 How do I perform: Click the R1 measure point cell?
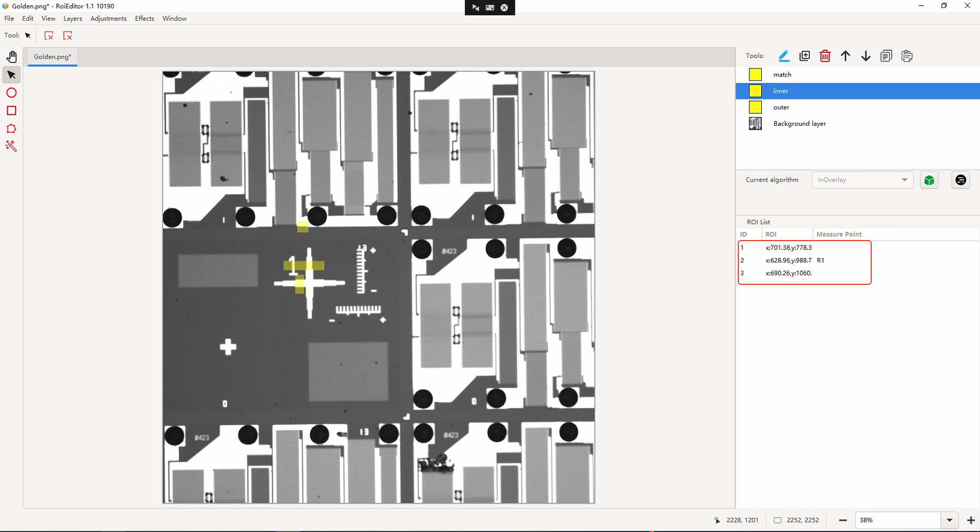pyautogui.click(x=820, y=260)
